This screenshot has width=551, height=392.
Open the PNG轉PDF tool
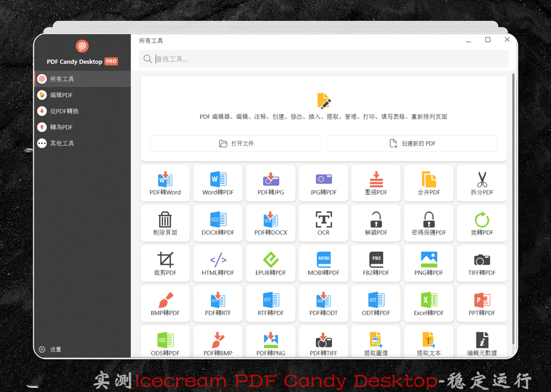pos(429,264)
